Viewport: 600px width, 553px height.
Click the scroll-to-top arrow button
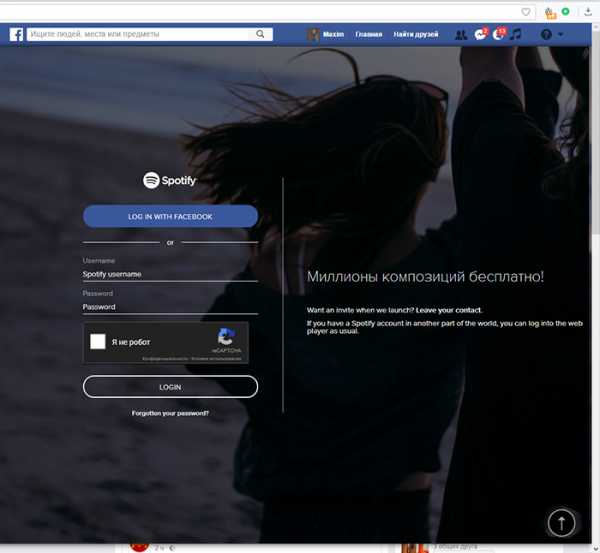pos(561,522)
